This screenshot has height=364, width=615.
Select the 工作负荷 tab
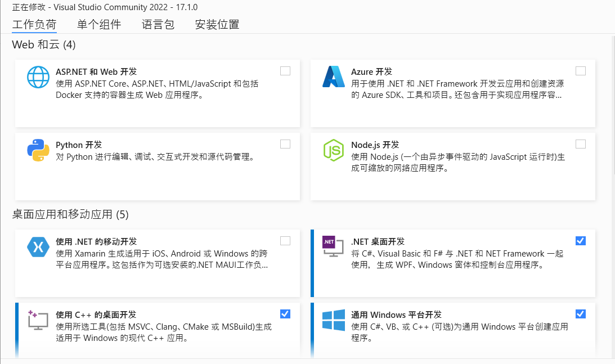coord(34,24)
